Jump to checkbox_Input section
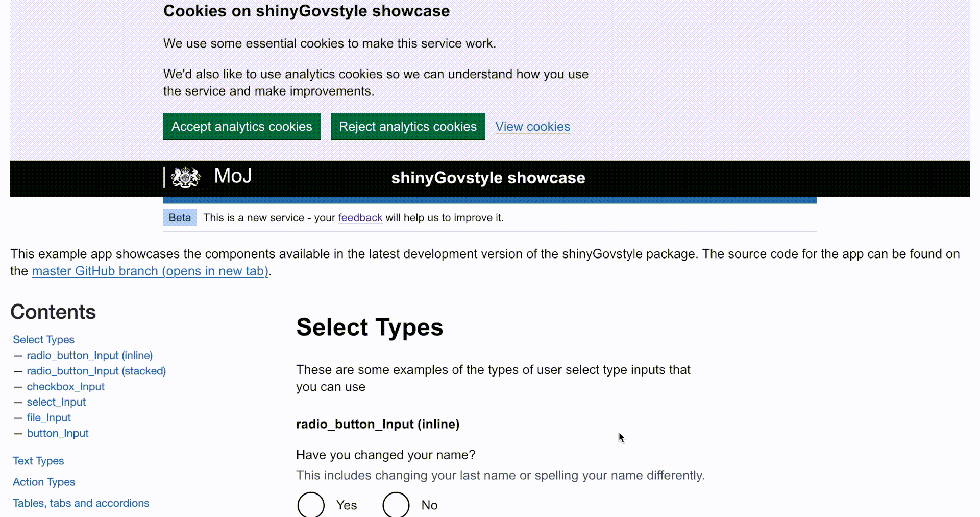The width and height of the screenshot is (980, 517). click(66, 387)
